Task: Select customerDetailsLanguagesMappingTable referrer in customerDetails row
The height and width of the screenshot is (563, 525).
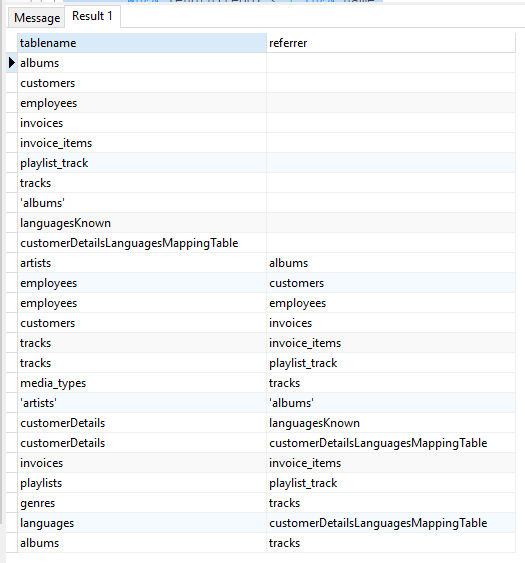Action: (391, 443)
